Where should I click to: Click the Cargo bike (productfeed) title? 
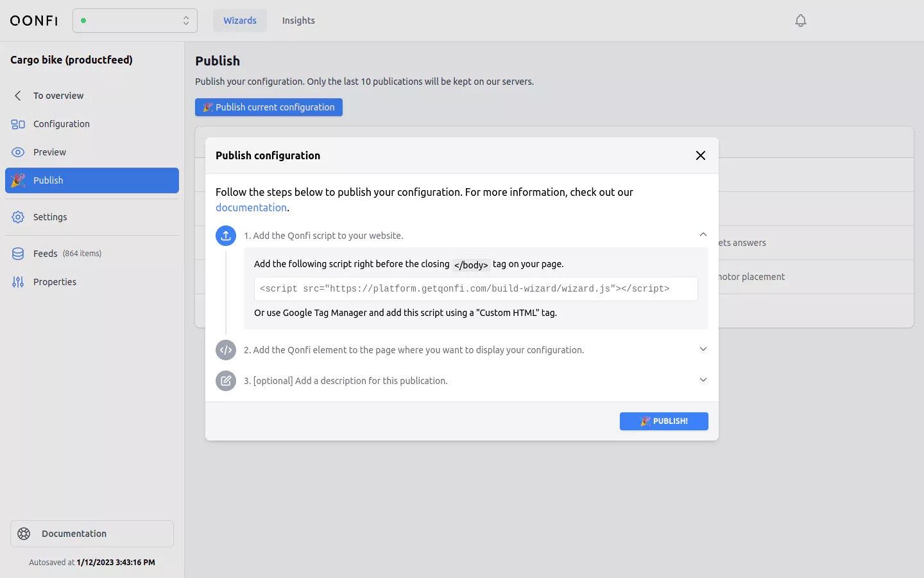point(71,60)
